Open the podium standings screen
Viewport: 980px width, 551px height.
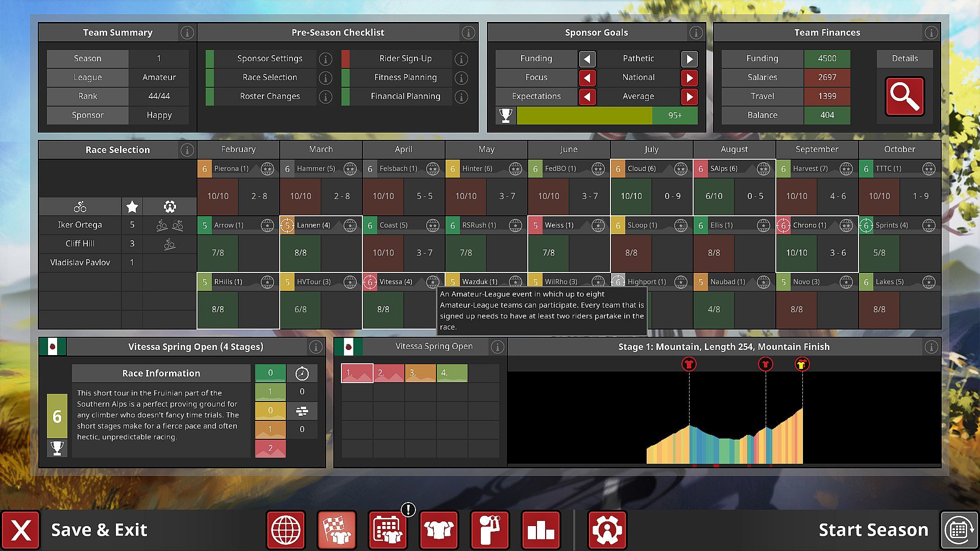(541, 530)
